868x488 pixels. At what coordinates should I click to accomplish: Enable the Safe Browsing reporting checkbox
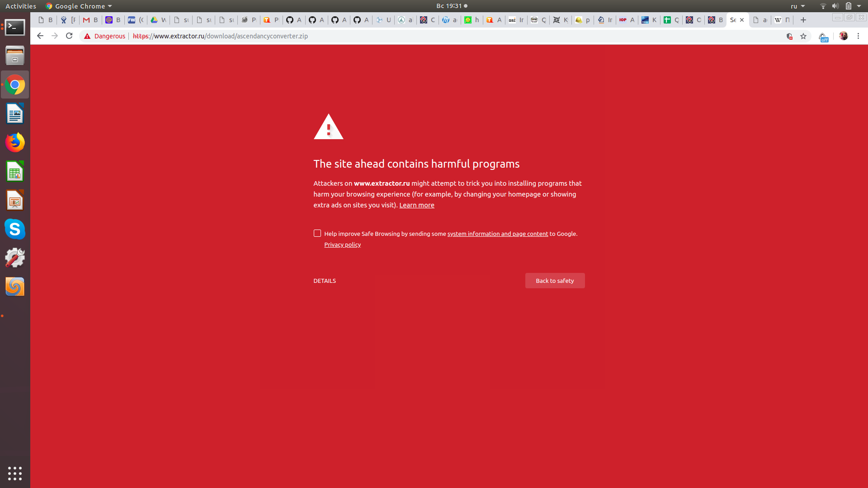pyautogui.click(x=317, y=233)
